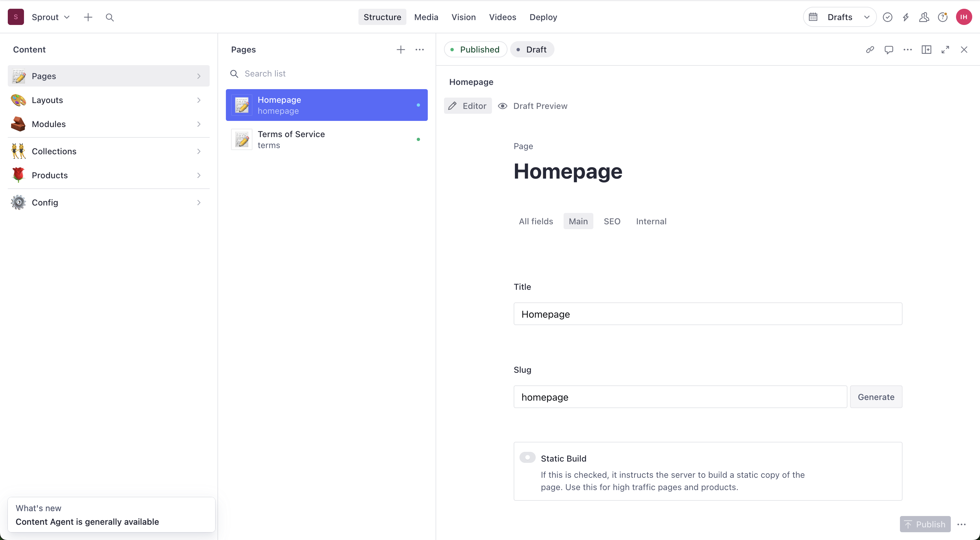This screenshot has height=540, width=980.
Task: Select the Published state chip
Action: pyautogui.click(x=475, y=49)
